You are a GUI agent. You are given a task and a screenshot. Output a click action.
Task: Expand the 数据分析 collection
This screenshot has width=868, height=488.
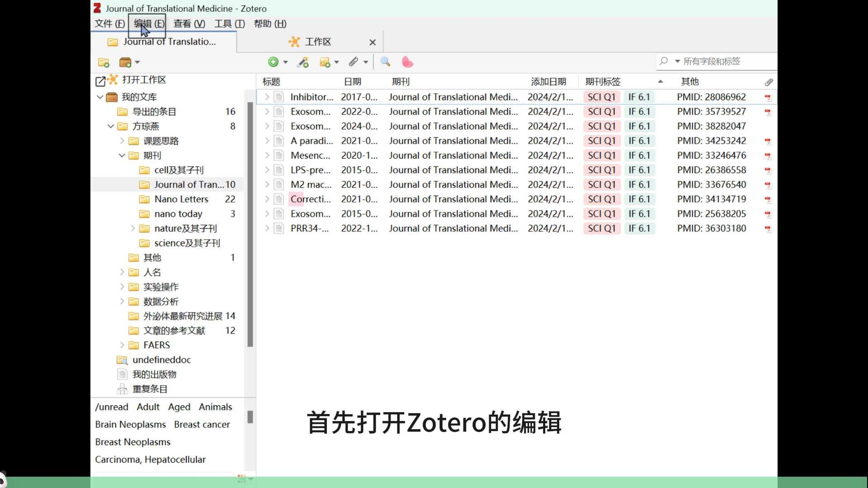pyautogui.click(x=122, y=301)
